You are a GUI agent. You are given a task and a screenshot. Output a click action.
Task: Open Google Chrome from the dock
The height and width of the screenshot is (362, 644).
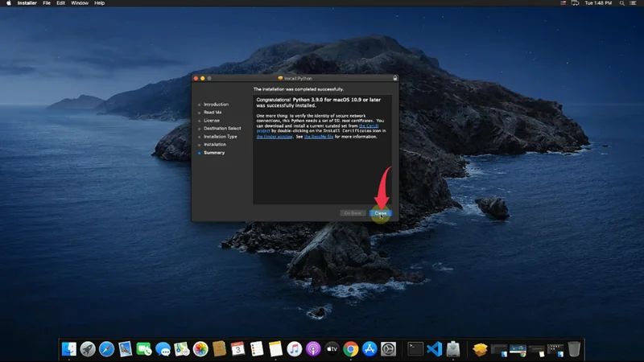(x=350, y=349)
